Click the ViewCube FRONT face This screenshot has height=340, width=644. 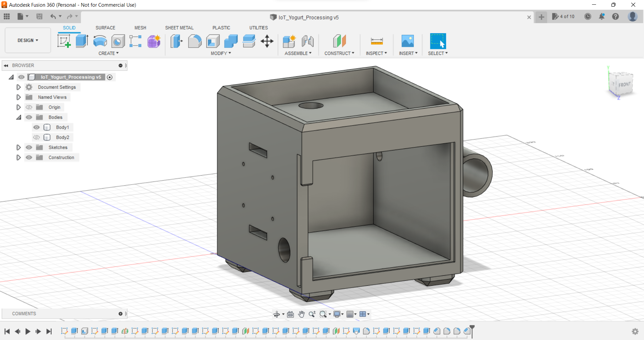(x=624, y=85)
